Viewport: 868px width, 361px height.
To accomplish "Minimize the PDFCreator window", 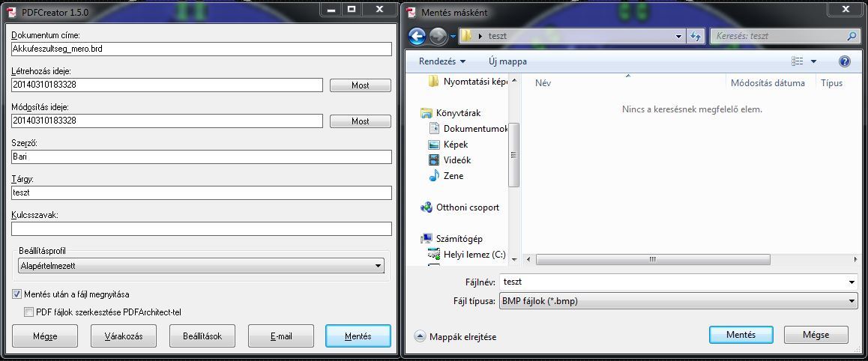I will 331,10.
